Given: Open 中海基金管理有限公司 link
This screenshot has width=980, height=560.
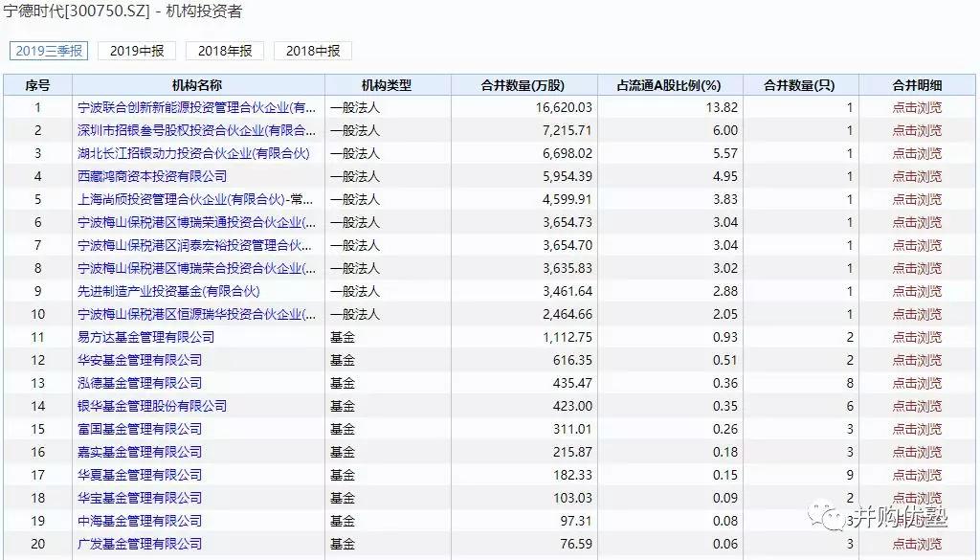Looking at the screenshot, I should click(x=140, y=521).
